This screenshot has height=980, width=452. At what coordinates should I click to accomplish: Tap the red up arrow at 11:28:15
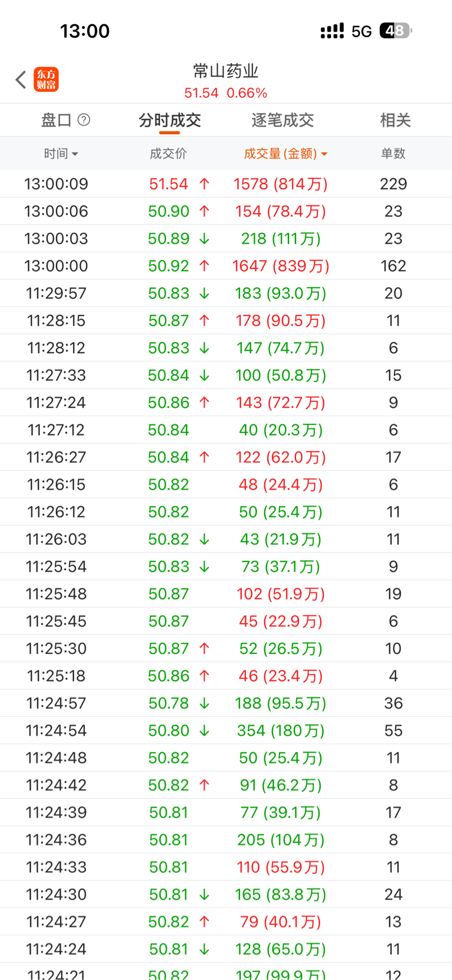(204, 321)
